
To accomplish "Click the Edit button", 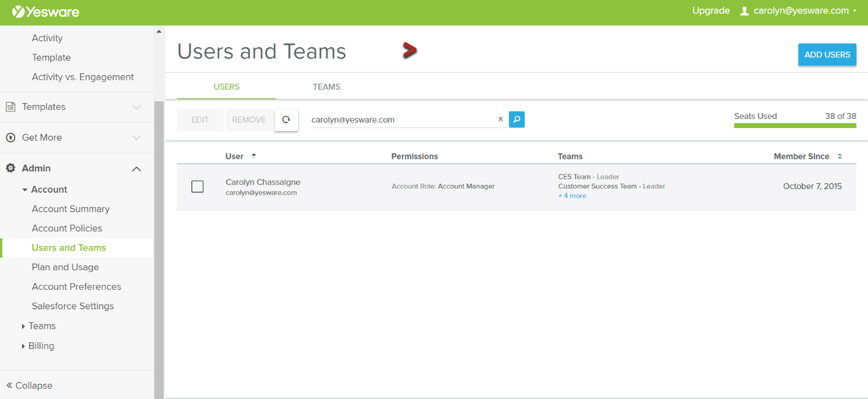I will (200, 120).
